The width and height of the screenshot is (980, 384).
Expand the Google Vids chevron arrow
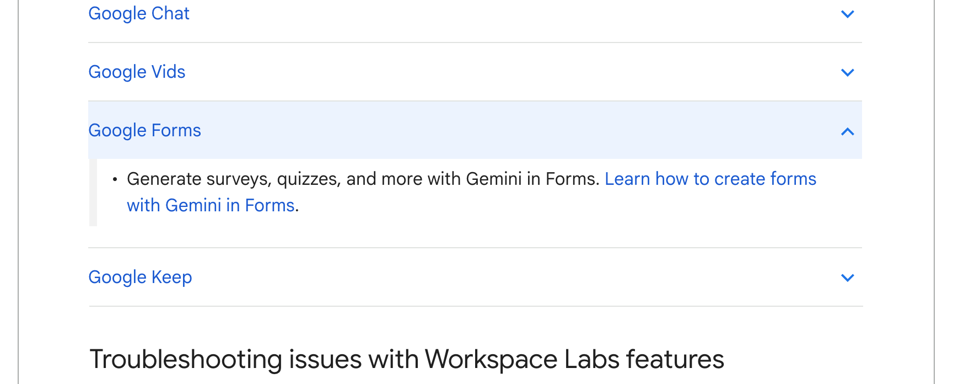(847, 72)
